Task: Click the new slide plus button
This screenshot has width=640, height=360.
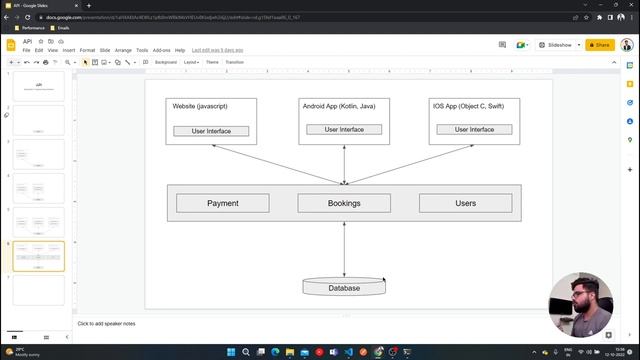Action: (x=11, y=62)
